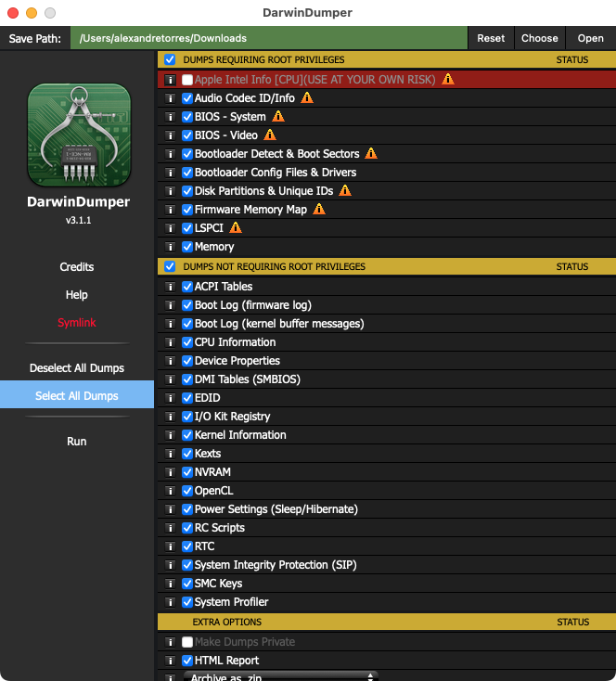Click info icon for Make Dumps Private

coord(171,642)
